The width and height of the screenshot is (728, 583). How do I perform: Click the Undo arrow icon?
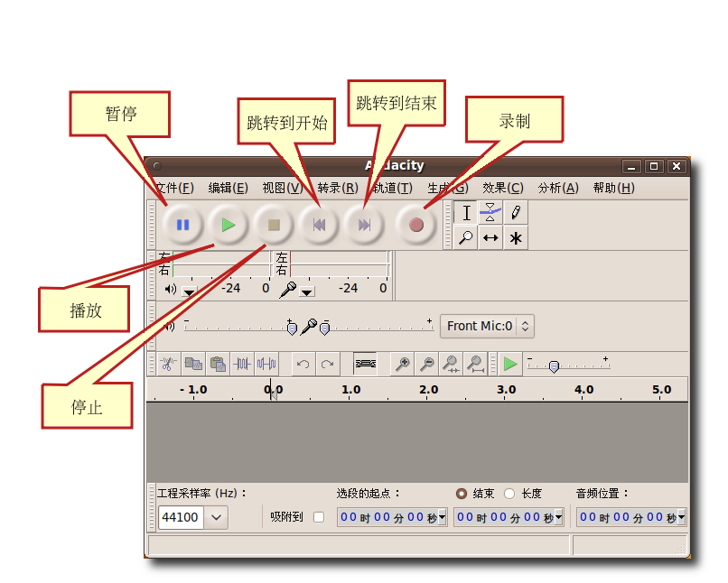click(303, 364)
